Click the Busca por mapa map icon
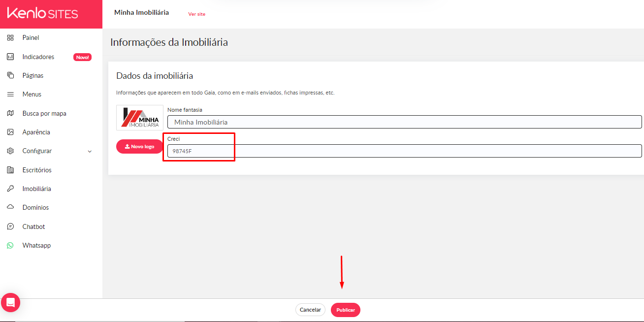Screen dimensions: 644x322 (10, 113)
